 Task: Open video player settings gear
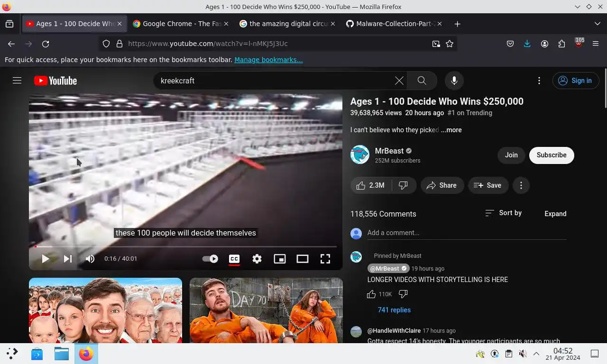click(x=257, y=259)
